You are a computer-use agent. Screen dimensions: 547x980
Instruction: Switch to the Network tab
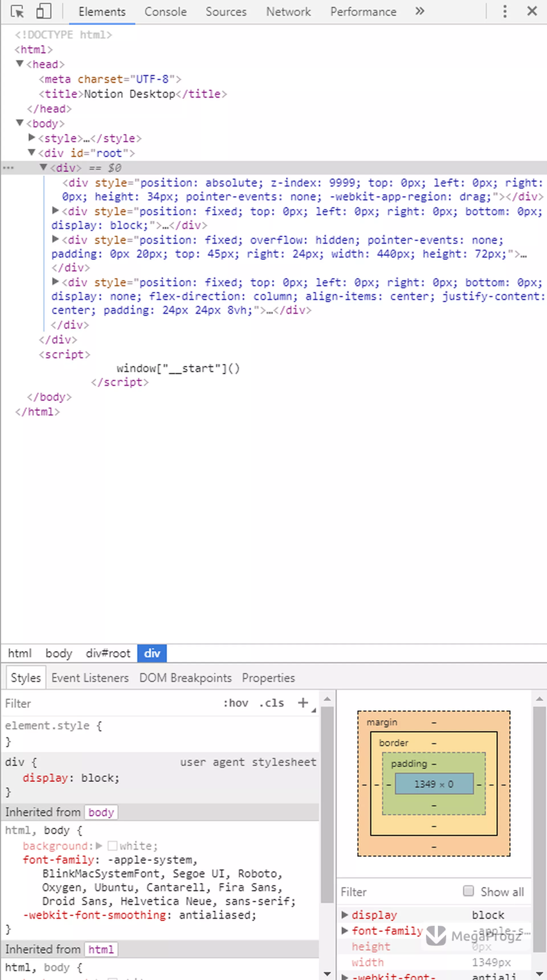coord(289,12)
